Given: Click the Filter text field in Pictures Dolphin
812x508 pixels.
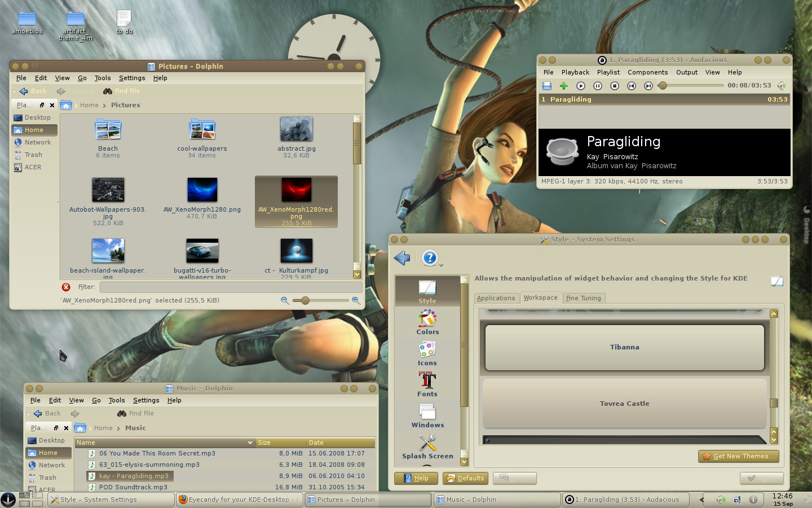Looking at the screenshot, I should tap(231, 287).
